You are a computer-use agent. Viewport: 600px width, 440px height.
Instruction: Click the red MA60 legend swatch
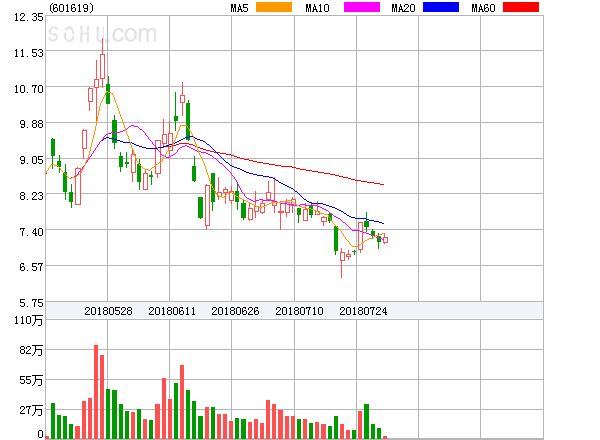(x=521, y=7)
